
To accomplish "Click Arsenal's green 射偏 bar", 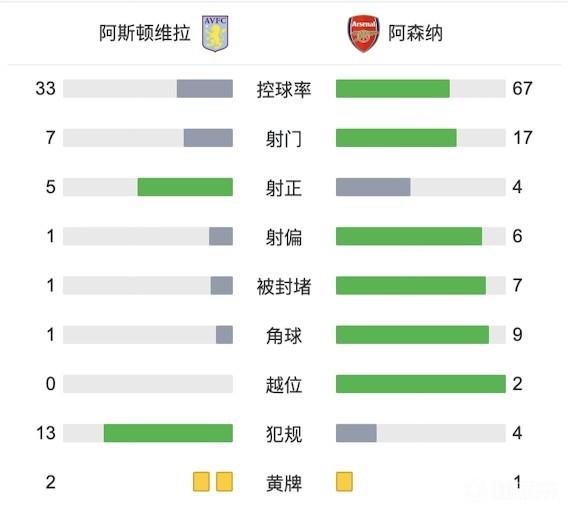I will click(409, 236).
